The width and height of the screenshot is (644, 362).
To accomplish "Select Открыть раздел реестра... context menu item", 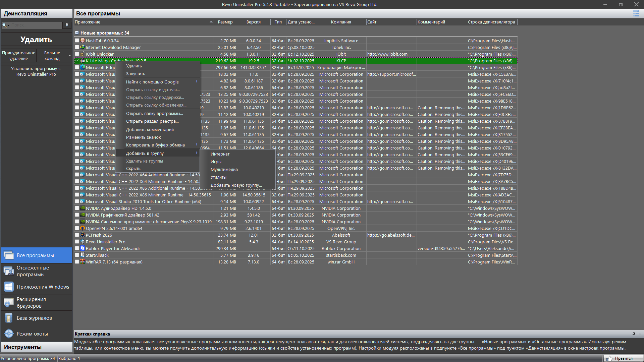I will (x=152, y=121).
